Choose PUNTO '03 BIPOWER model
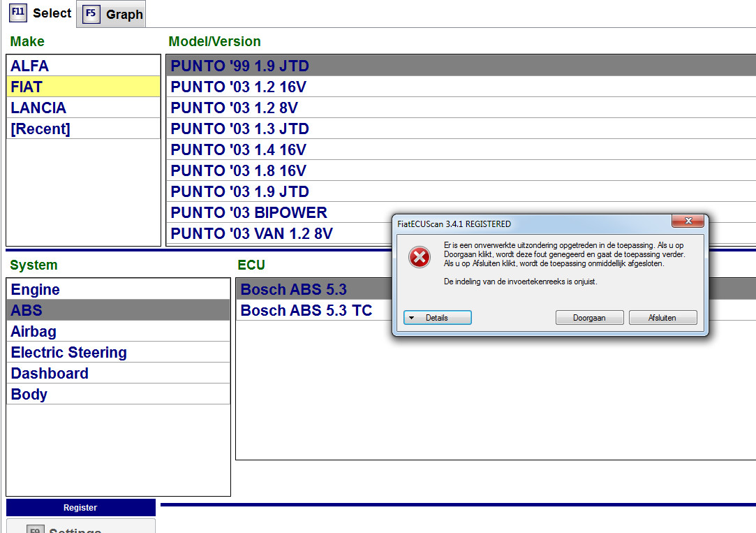Screen dimensions: 756x533 point(280,213)
